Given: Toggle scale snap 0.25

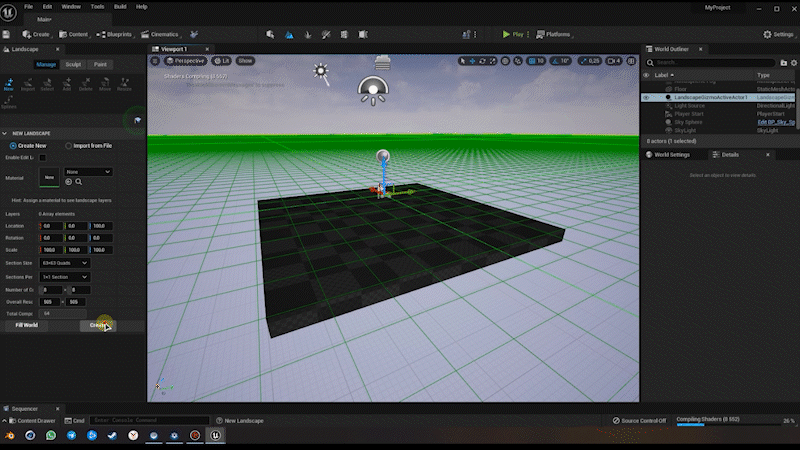Looking at the screenshot, I should (590, 61).
